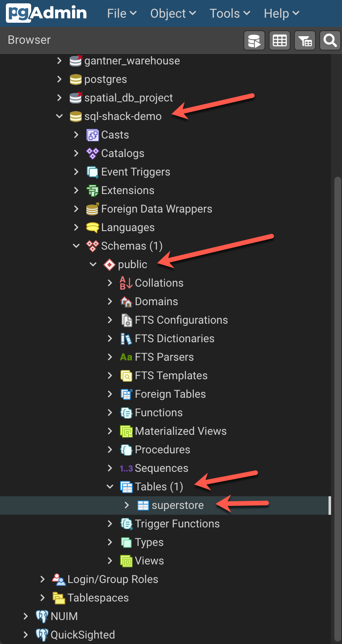Collapse the Schemas (1) node
This screenshot has height=644, width=342.
[x=76, y=246]
